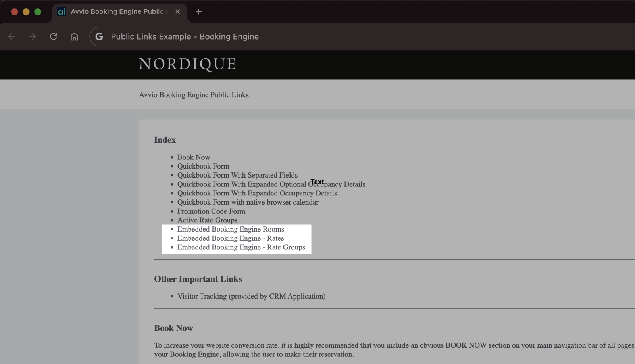Click the macOS yellow minimize button
Viewport: 635px width, 364px height.
point(26,12)
